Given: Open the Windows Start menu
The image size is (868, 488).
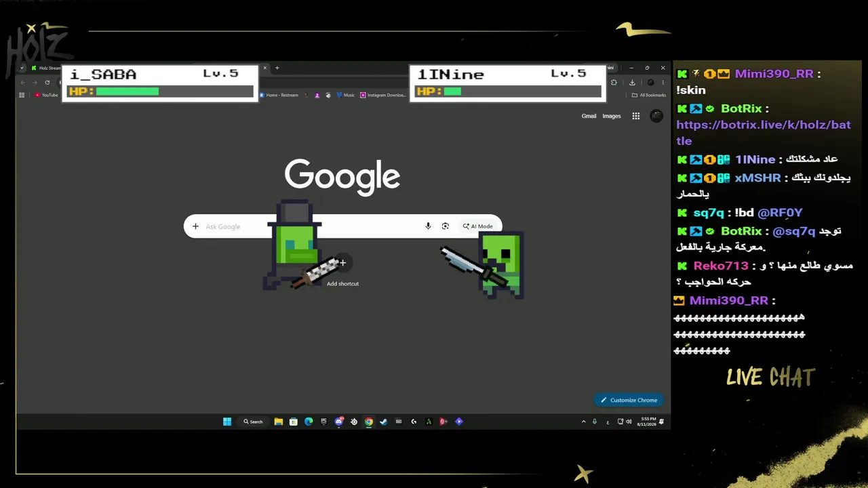Looking at the screenshot, I should [227, 422].
